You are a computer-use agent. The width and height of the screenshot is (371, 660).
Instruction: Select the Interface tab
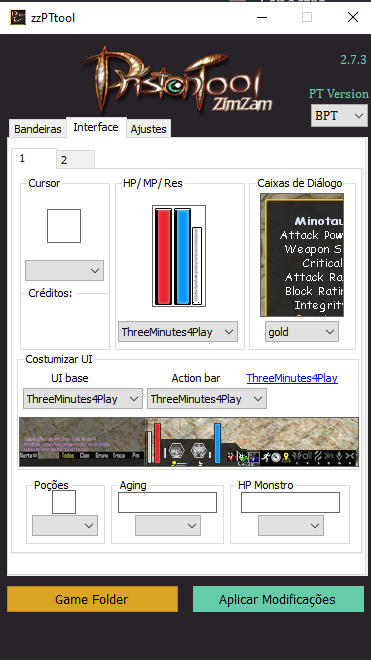pos(96,127)
